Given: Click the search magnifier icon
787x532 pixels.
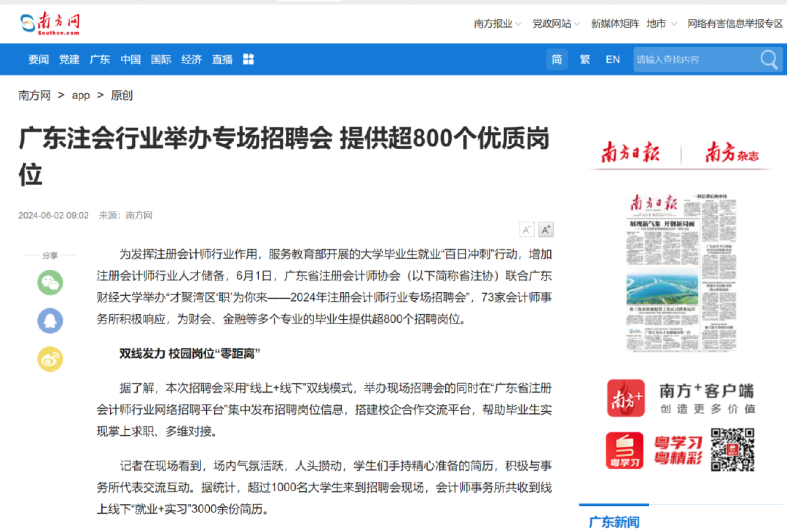Looking at the screenshot, I should point(769,60).
